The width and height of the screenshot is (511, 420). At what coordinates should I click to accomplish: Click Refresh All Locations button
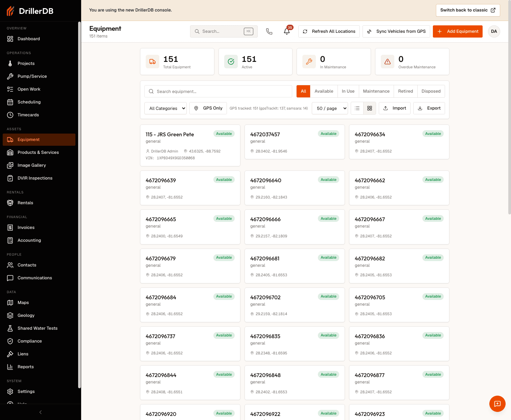tap(329, 31)
